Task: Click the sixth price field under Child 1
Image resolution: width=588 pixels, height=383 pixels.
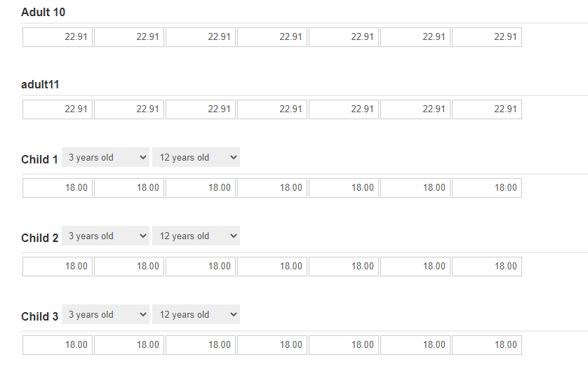Action: pyautogui.click(x=415, y=188)
